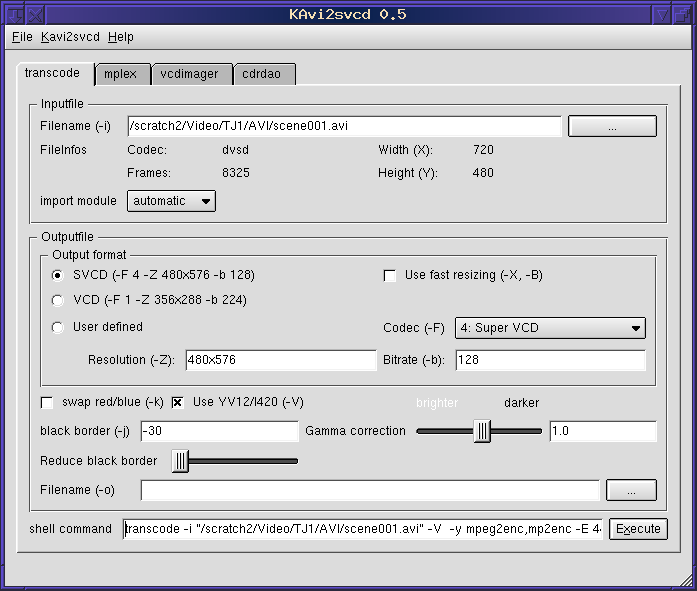Click the width value 720
Image resolution: width=697 pixels, height=591 pixels.
click(x=483, y=150)
